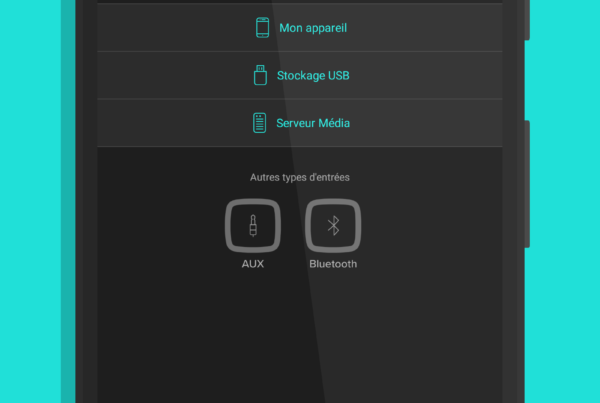Open the Mon appareil source

(x=300, y=28)
